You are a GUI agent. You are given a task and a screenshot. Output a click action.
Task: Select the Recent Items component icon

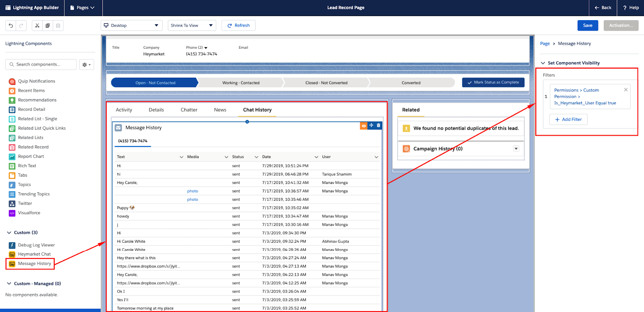12,91
